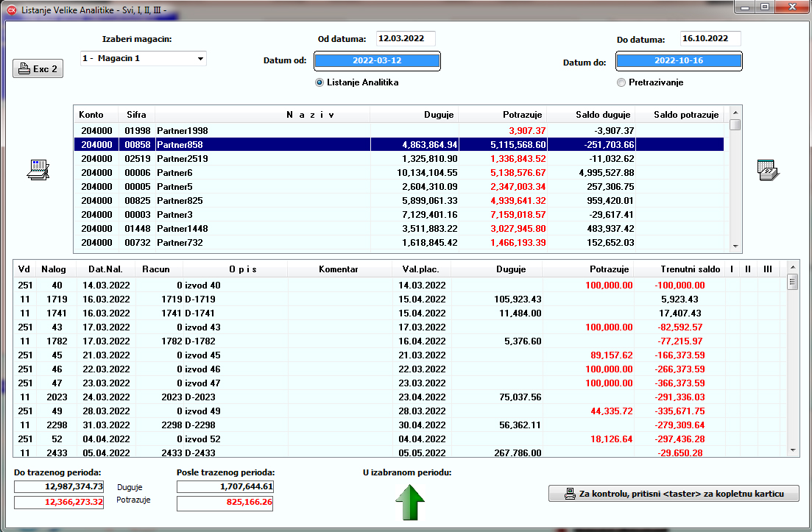Click the Od datuma text field

click(406, 38)
